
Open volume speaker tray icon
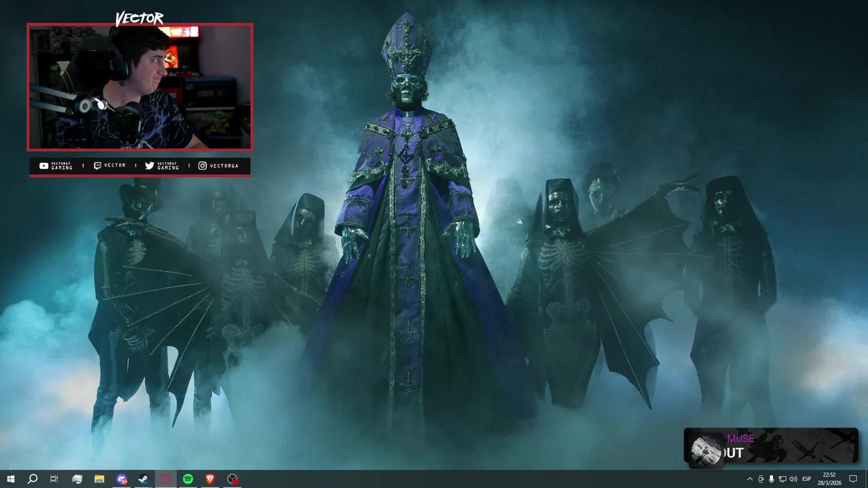793,479
